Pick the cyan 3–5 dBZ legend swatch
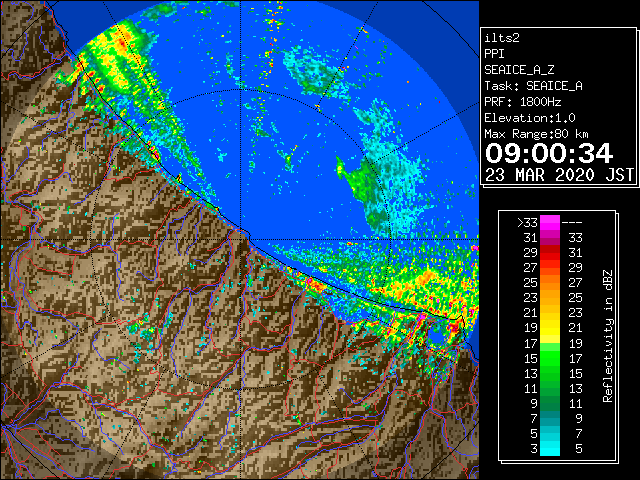The height and width of the screenshot is (480, 640). click(550, 449)
